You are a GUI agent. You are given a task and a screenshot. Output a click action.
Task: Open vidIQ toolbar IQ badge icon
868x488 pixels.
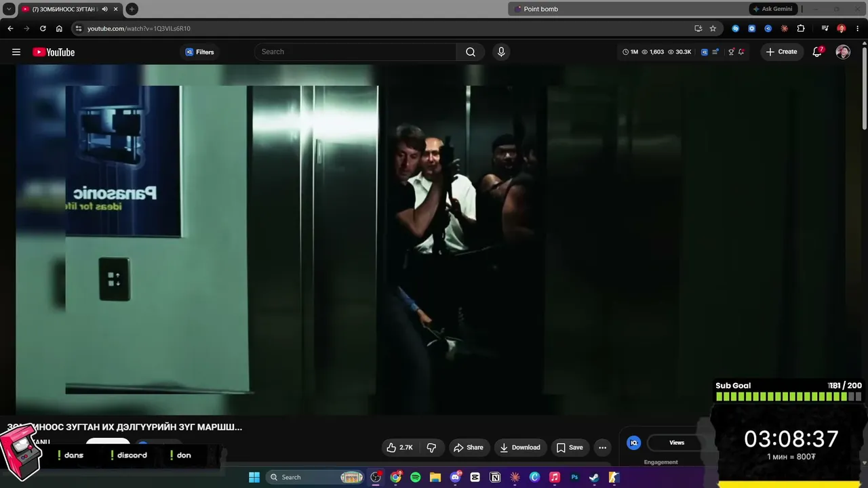tap(705, 52)
